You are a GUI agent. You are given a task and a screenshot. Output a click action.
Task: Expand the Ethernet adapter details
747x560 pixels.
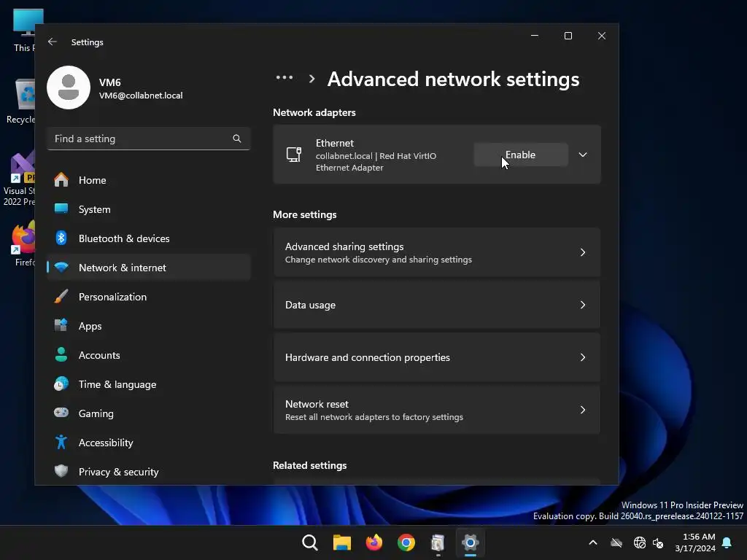coord(583,155)
